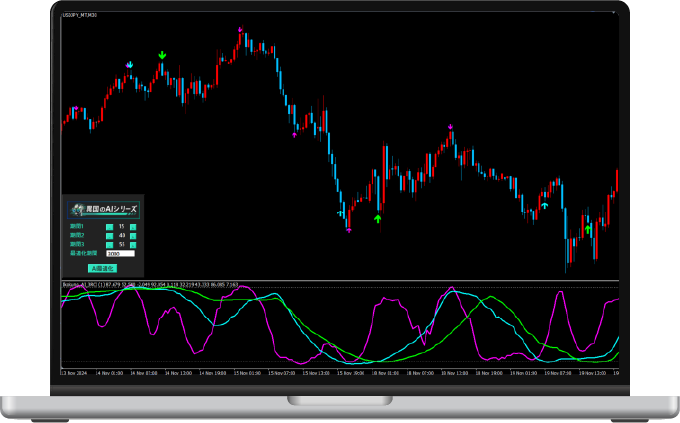The image size is (680, 423).
Task: Click the optimization period input field showing 2000
Action: click(120, 254)
